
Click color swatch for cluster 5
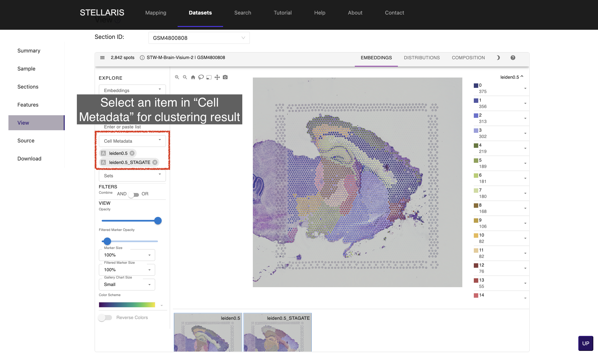click(x=476, y=160)
